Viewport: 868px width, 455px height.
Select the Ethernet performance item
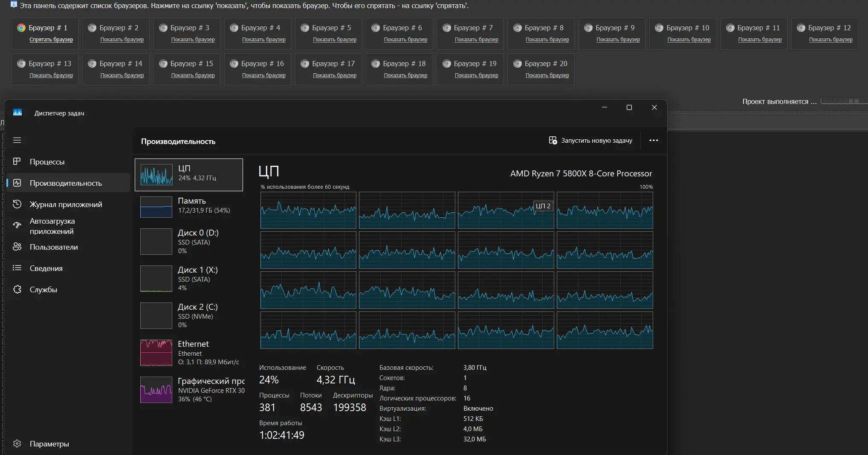click(x=189, y=352)
